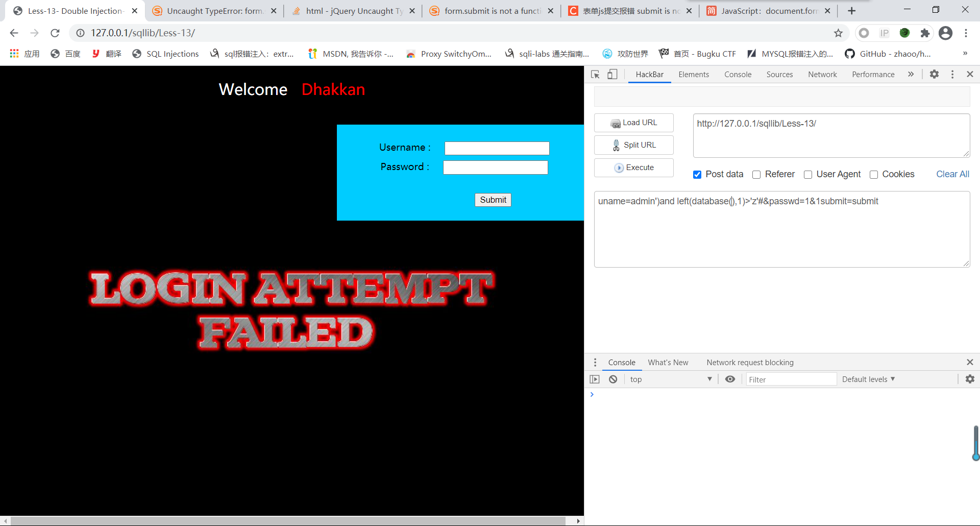The width and height of the screenshot is (980, 526).
Task: Open the browser extensions puzzle icon
Action: [x=925, y=33]
